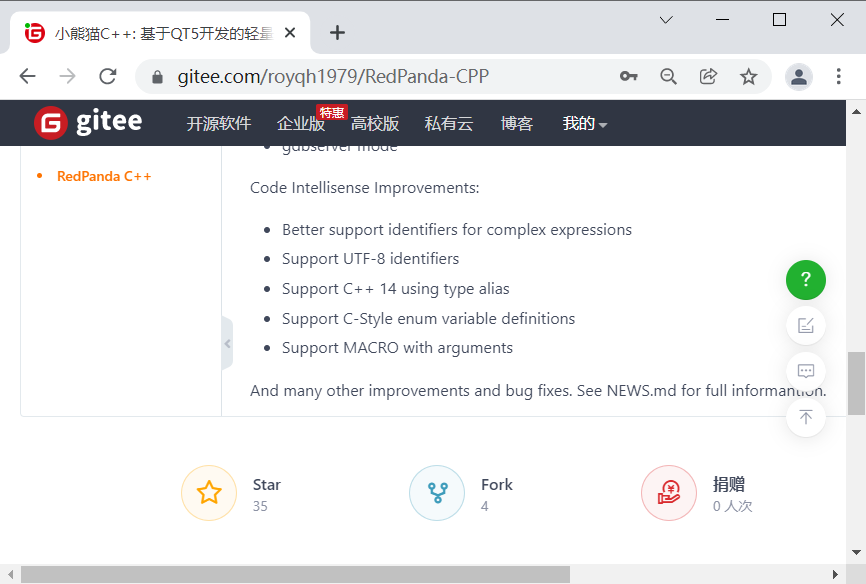Open a new browser tab

click(x=337, y=33)
